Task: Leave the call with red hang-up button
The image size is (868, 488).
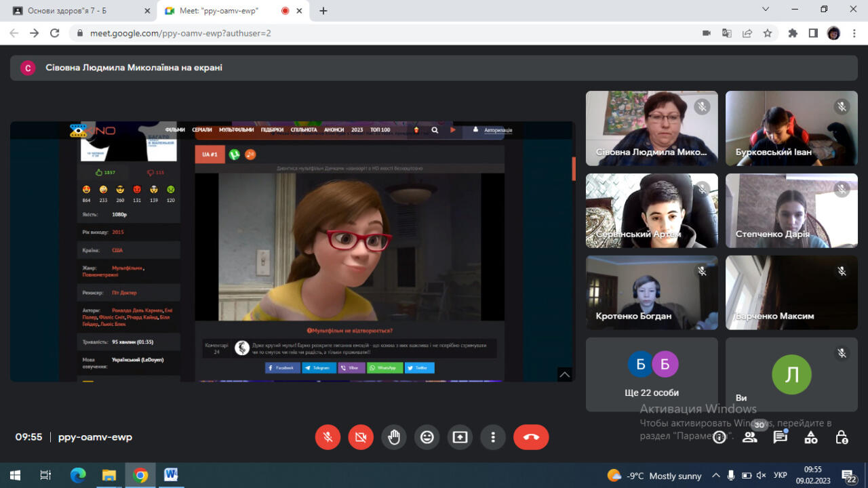Action: (531, 437)
